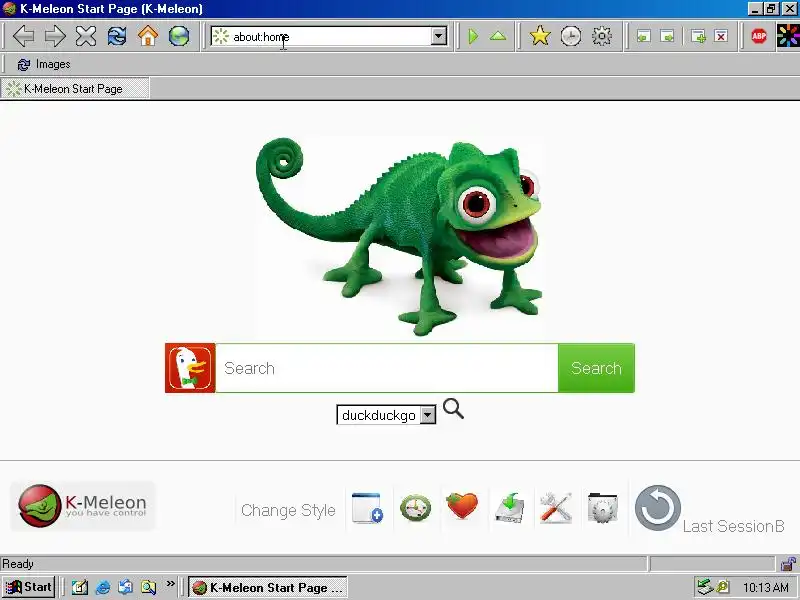Focus the Search text box
The width and height of the screenshot is (800, 600).
387,368
